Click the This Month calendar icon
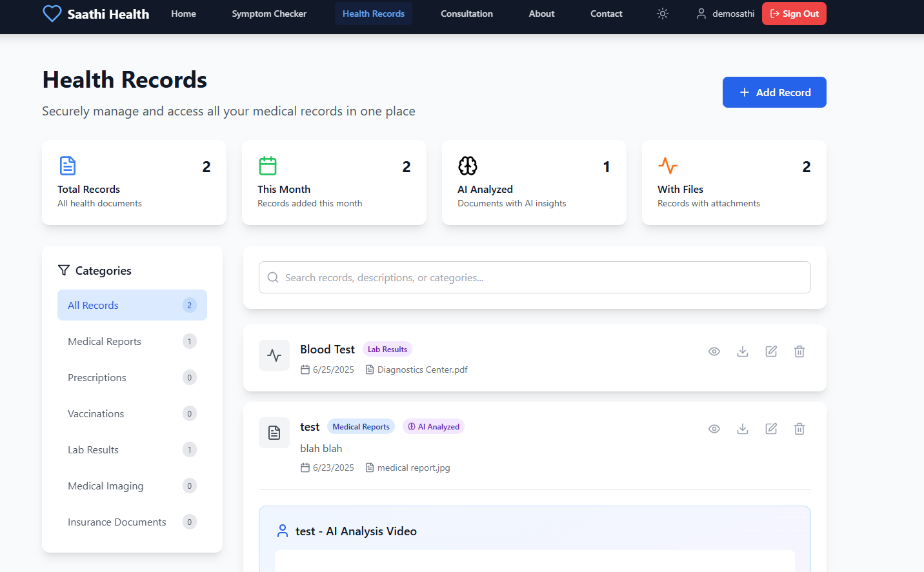Screen dimensions: 924x572 coord(268,166)
